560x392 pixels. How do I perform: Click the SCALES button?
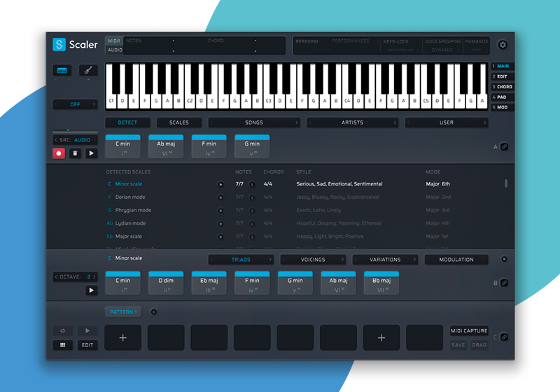point(179,122)
